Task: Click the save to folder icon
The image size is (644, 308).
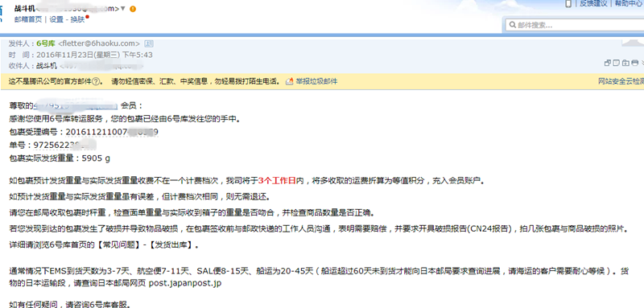Action: [x=625, y=63]
